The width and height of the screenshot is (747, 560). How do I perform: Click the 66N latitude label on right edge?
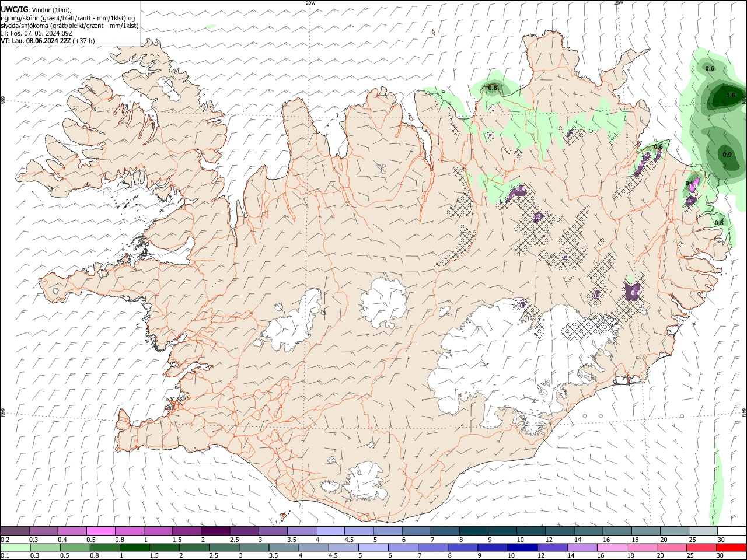tap(744, 100)
